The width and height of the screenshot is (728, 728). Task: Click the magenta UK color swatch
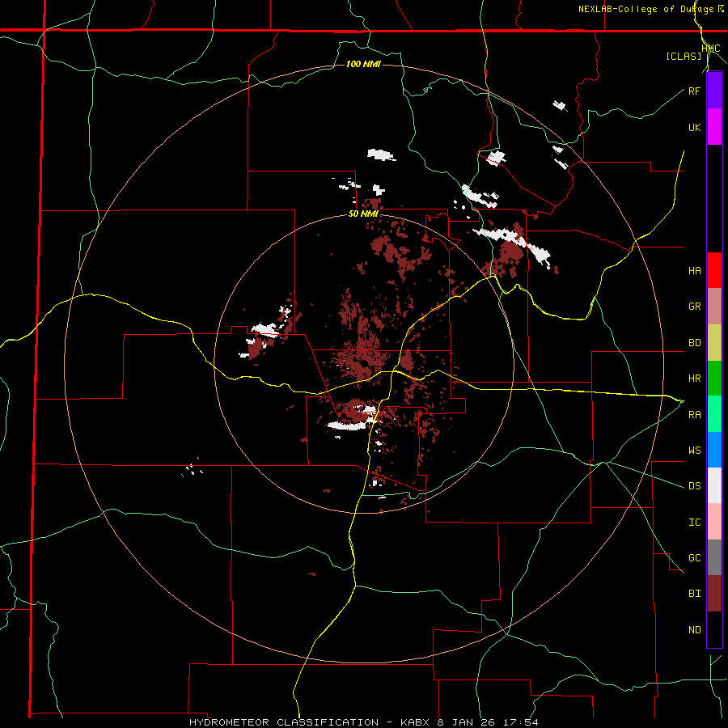point(714,127)
